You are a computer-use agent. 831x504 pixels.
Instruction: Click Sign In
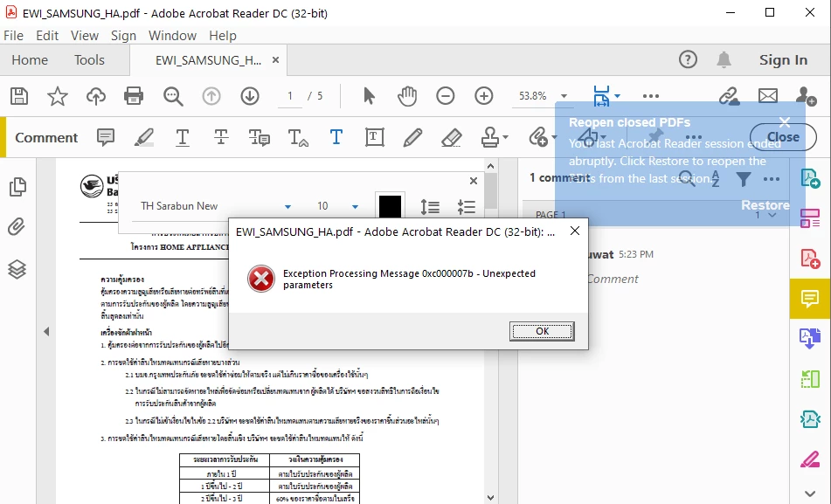pos(783,60)
